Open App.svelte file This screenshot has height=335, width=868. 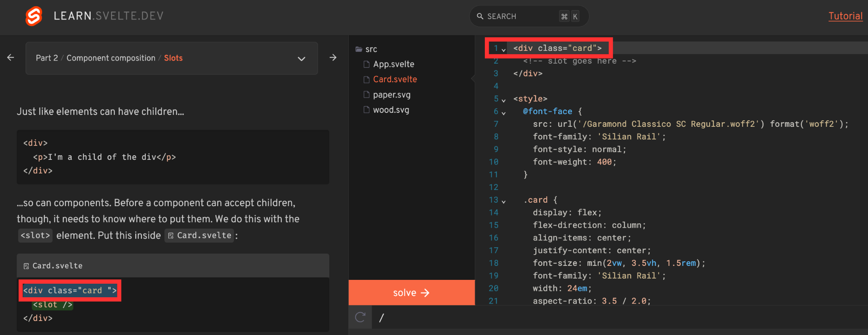click(394, 64)
